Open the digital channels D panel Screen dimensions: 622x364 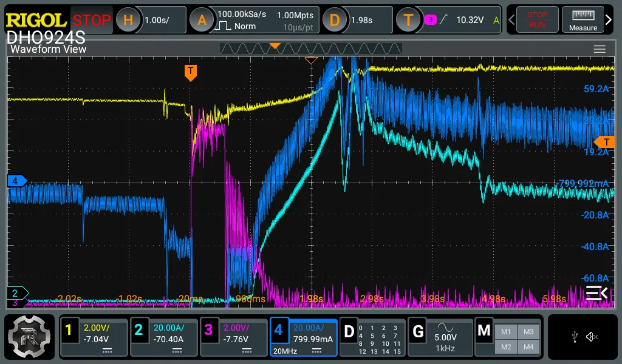(x=349, y=331)
